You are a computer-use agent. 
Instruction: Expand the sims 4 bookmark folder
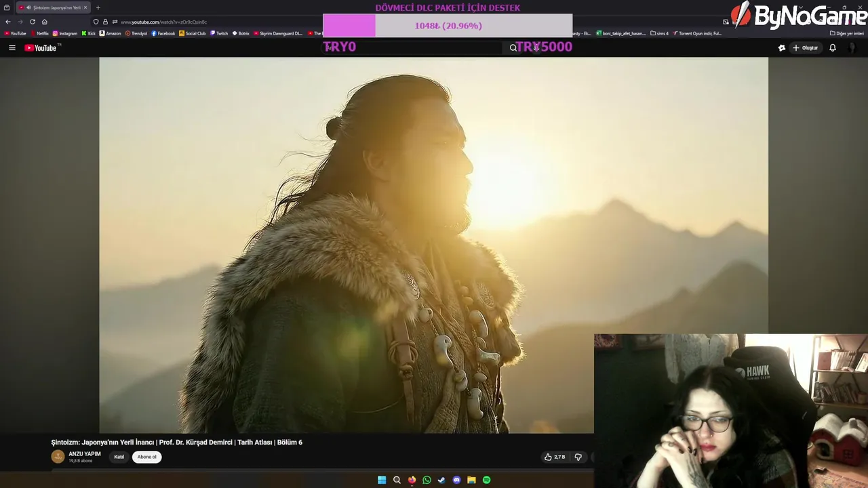pos(659,33)
